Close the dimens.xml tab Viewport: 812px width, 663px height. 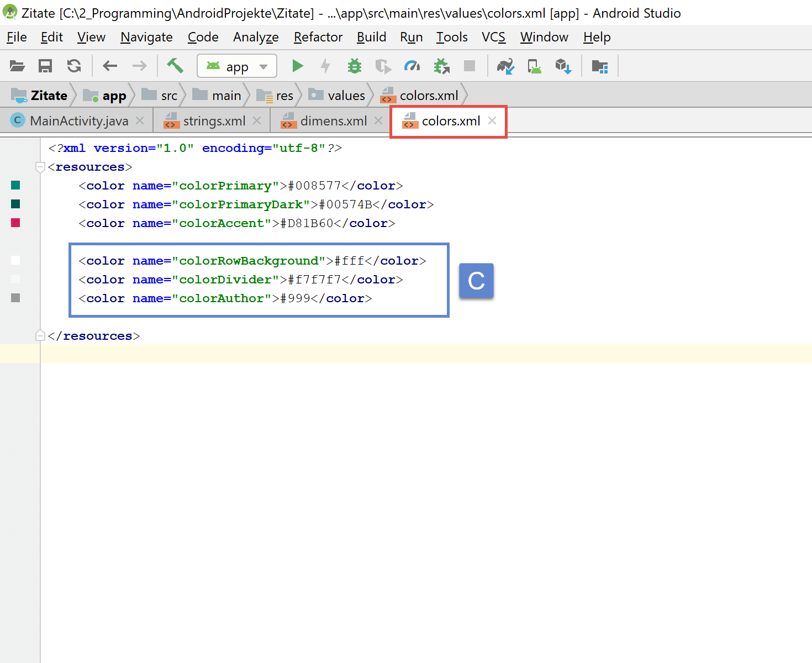coord(378,120)
